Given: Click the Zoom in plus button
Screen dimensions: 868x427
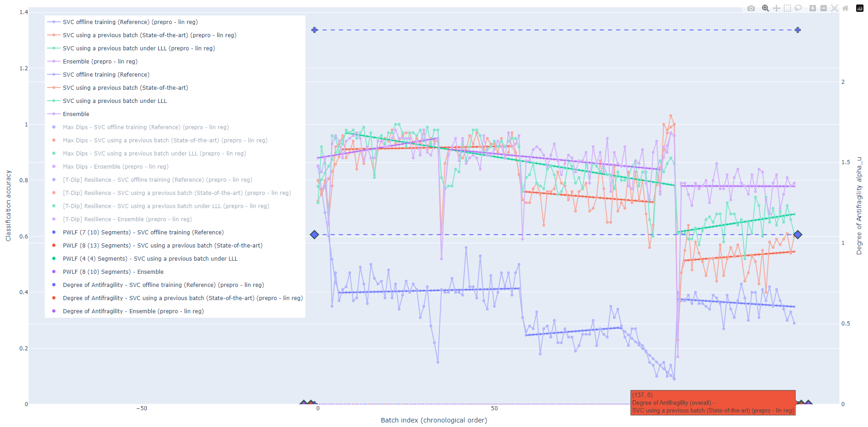Looking at the screenshot, I should (813, 8).
